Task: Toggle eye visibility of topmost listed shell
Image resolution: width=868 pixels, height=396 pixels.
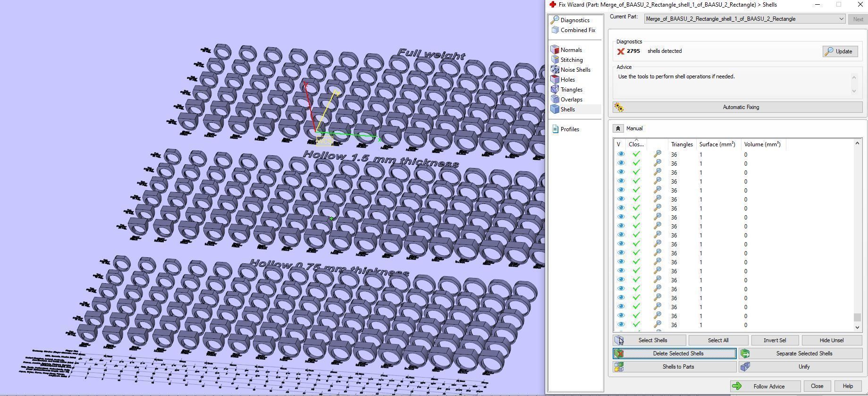Action: (x=621, y=154)
